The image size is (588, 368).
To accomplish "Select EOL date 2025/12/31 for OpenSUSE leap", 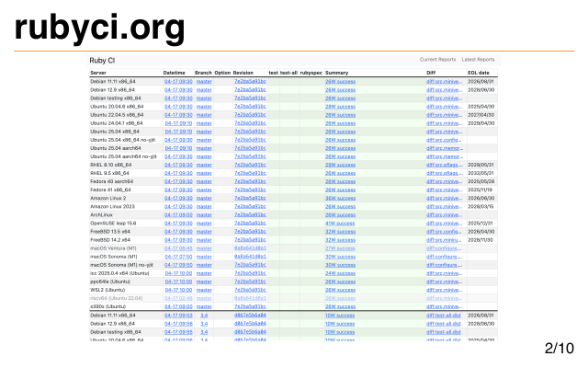I will tap(481, 223).
